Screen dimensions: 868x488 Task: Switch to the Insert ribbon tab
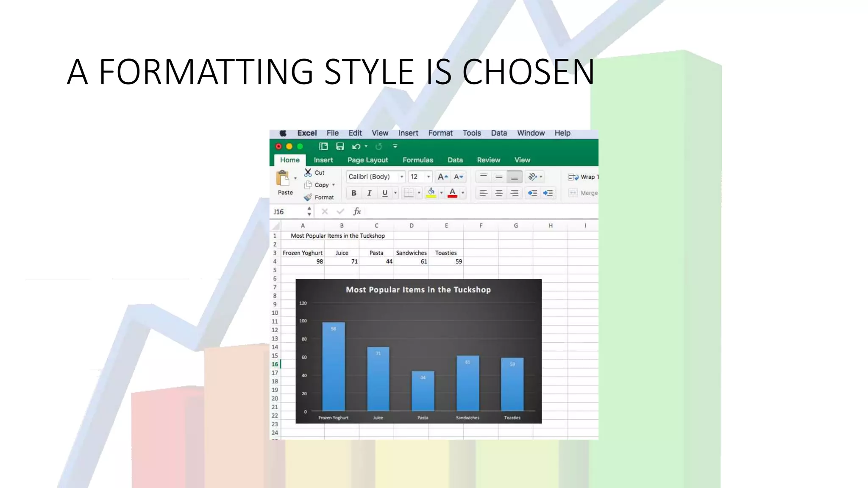point(323,160)
